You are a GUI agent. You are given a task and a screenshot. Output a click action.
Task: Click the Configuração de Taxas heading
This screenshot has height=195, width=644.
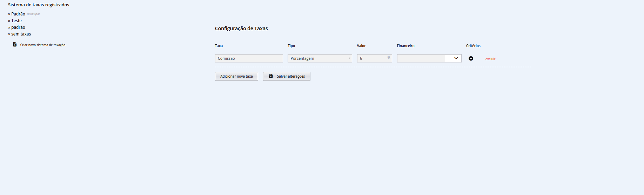(241, 28)
